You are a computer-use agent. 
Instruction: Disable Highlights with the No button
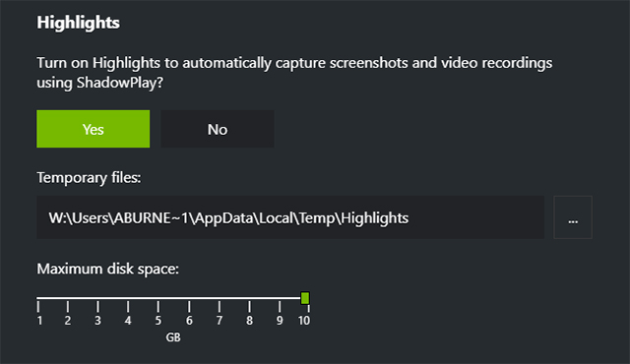pos(218,129)
